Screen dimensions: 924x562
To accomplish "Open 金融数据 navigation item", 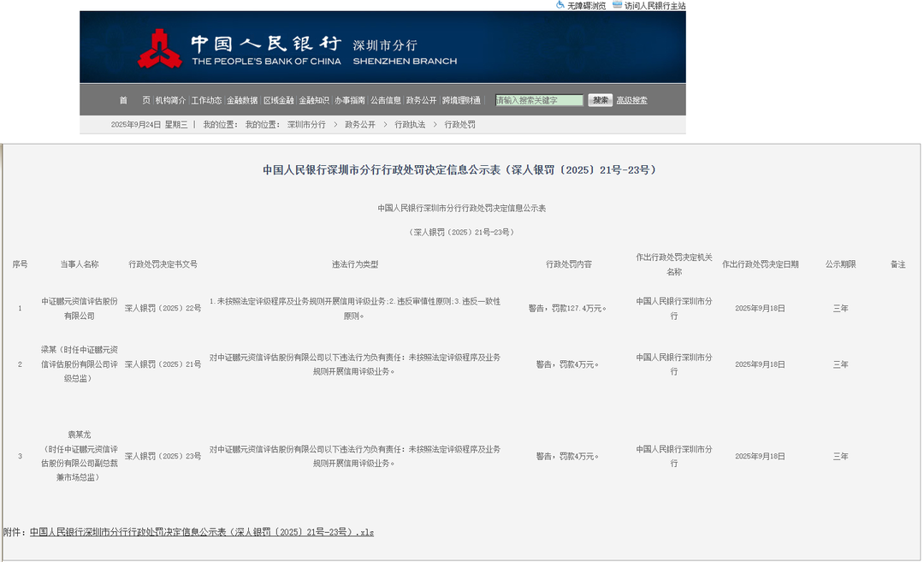I will (242, 100).
